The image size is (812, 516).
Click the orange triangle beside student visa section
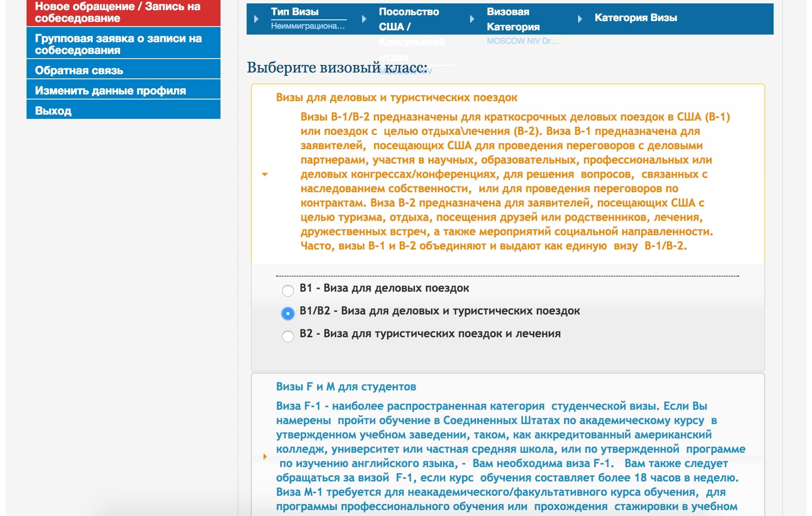point(265,456)
